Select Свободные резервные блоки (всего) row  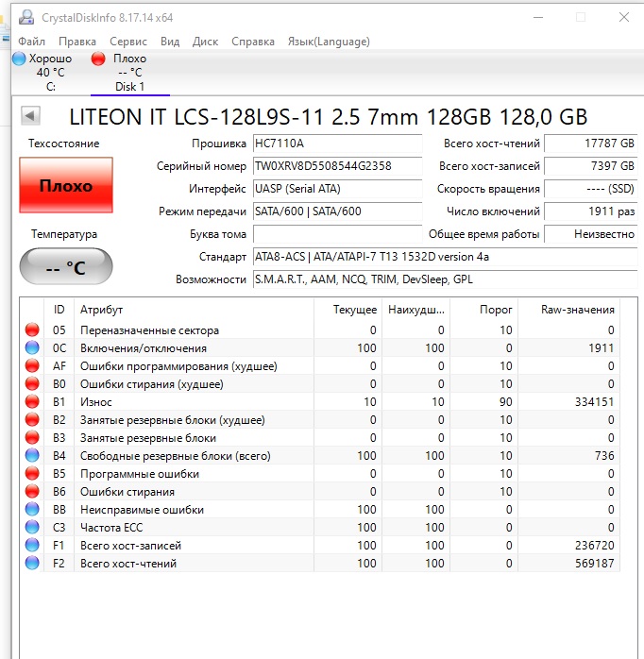click(x=320, y=456)
